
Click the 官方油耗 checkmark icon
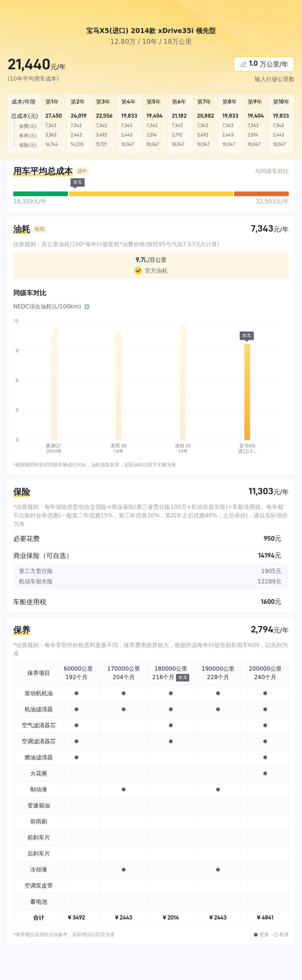tap(138, 270)
